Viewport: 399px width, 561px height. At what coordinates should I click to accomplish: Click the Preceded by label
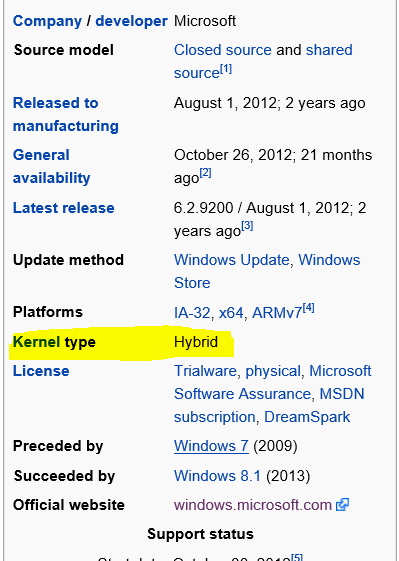click(58, 447)
